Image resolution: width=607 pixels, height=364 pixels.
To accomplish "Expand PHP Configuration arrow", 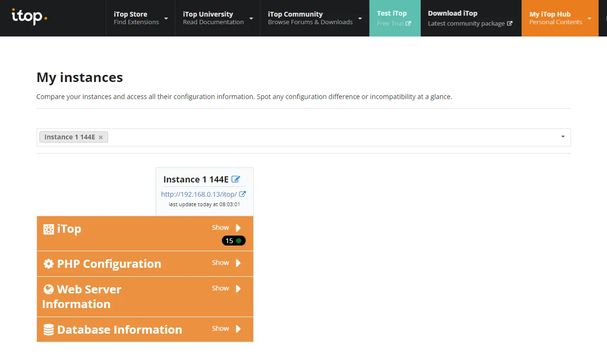I will [238, 263].
